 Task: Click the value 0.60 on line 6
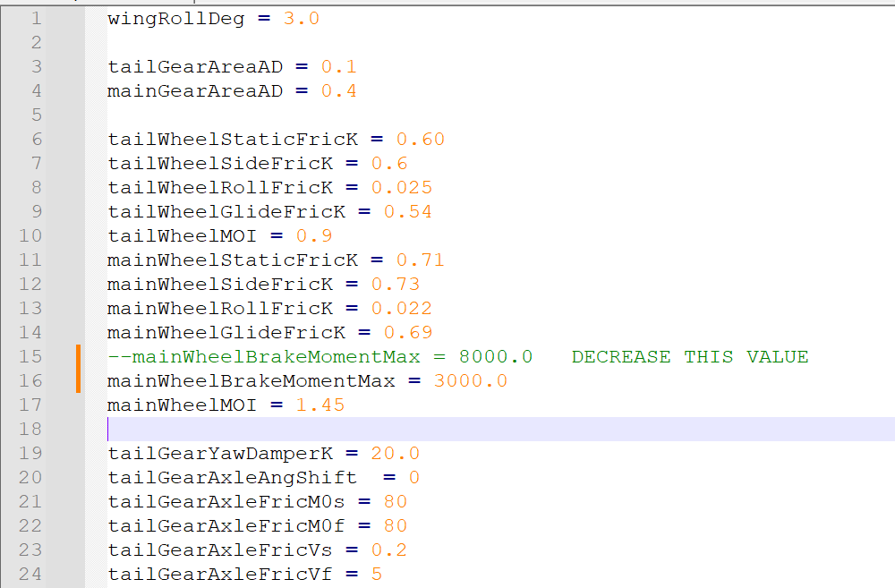tap(421, 140)
